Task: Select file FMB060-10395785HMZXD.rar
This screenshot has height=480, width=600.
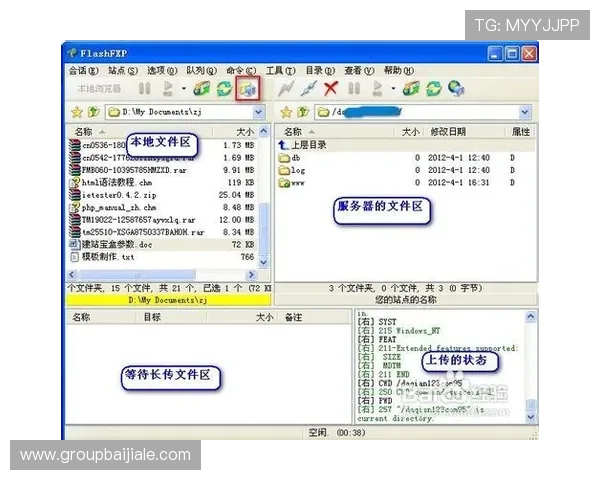Action: [163, 170]
